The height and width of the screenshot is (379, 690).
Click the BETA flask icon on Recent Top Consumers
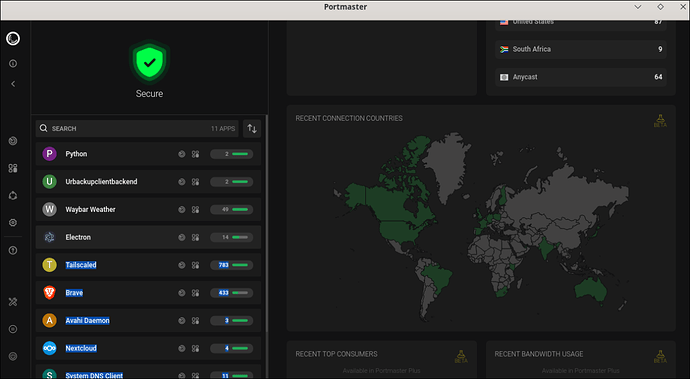coord(461,356)
